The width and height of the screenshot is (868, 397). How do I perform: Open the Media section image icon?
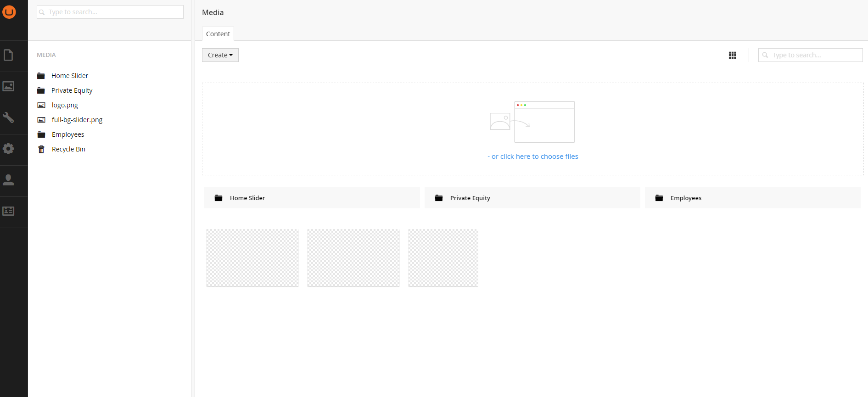8,86
